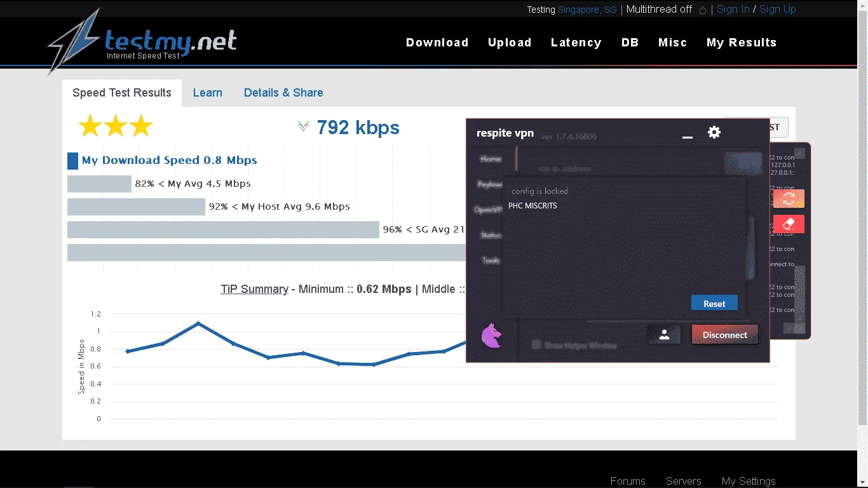Toggle the Multithread power icon

pyautogui.click(x=703, y=10)
